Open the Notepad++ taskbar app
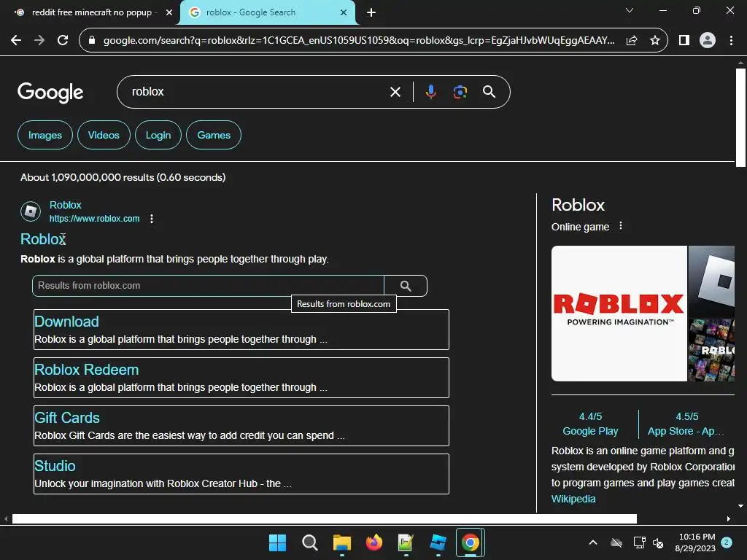 pyautogui.click(x=406, y=542)
